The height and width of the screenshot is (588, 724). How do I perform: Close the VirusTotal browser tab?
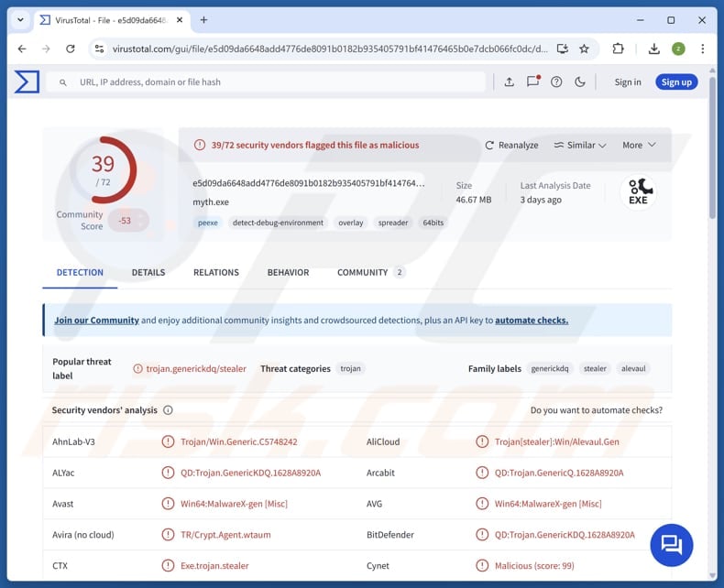click(x=180, y=20)
